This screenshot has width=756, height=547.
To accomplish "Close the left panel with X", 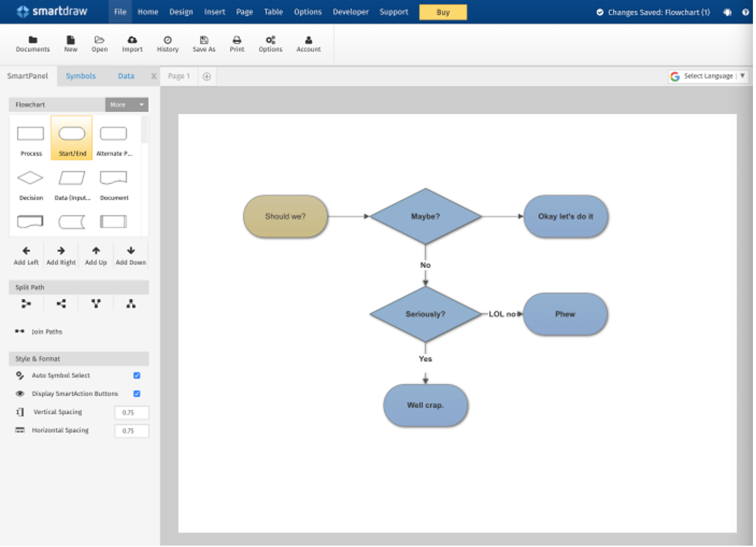I will tap(154, 76).
